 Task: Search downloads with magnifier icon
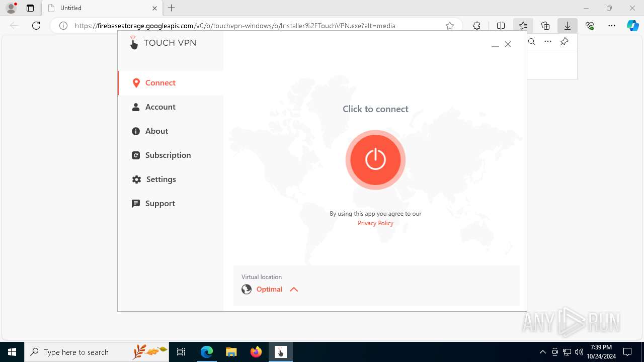coord(532,42)
